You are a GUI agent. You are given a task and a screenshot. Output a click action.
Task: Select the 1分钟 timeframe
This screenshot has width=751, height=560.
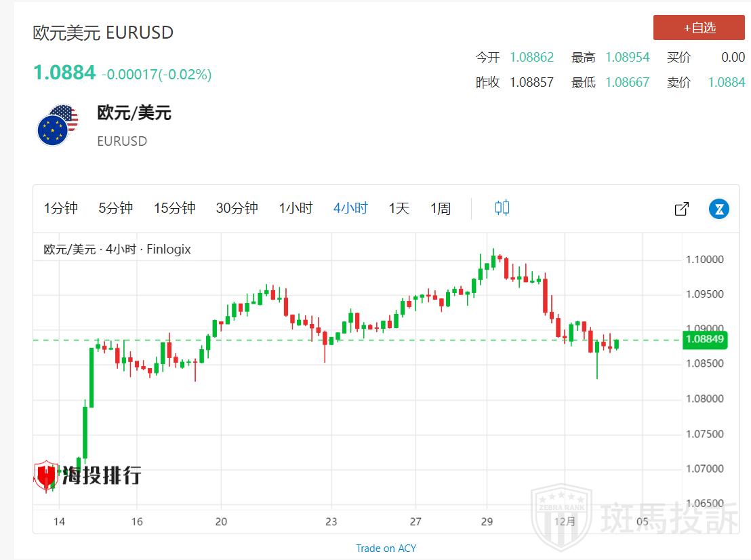[61, 208]
